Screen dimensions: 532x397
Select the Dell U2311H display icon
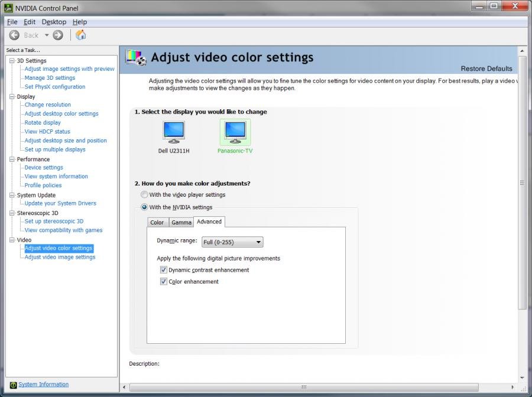tap(174, 132)
